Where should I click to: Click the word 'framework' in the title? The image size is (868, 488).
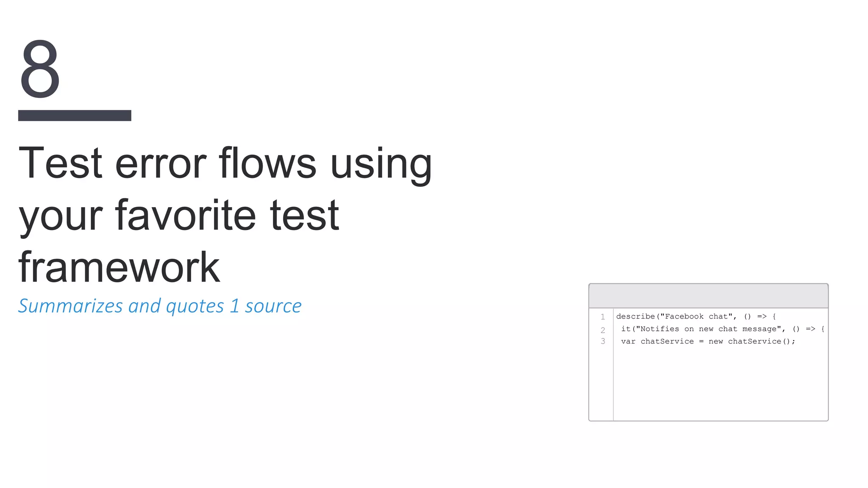(x=119, y=267)
